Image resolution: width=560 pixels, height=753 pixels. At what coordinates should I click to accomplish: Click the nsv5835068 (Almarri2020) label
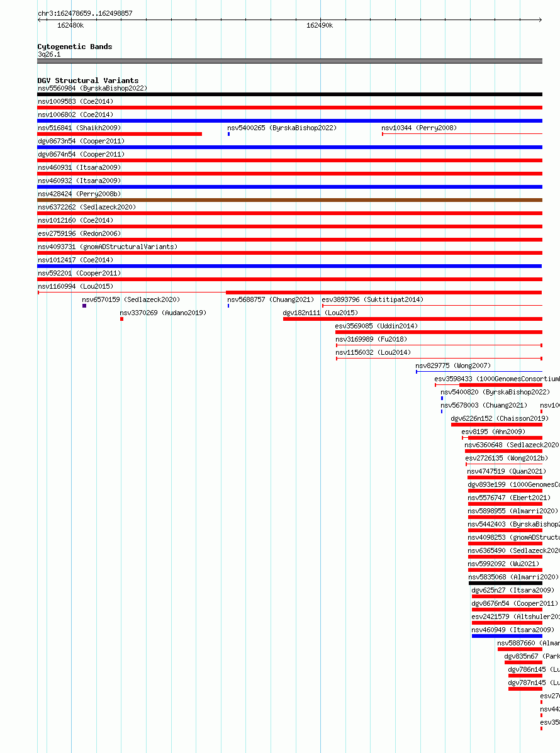[x=513, y=577]
